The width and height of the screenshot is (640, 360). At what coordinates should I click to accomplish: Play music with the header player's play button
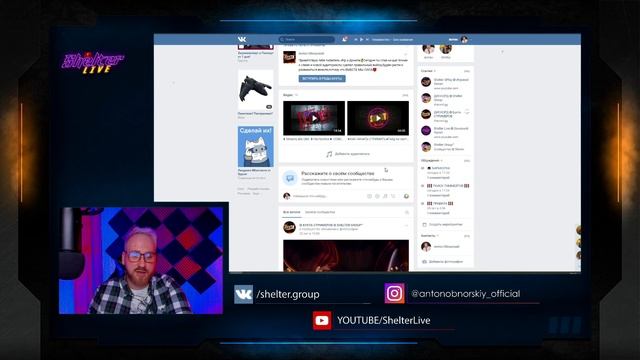coord(362,39)
